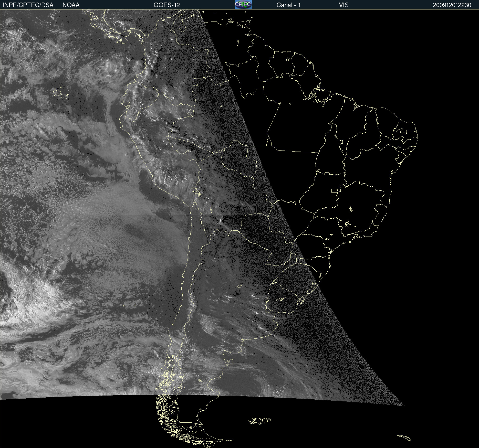479x448 pixels.
Task: Click the NOAA text in the header
Action: pyautogui.click(x=71, y=5)
